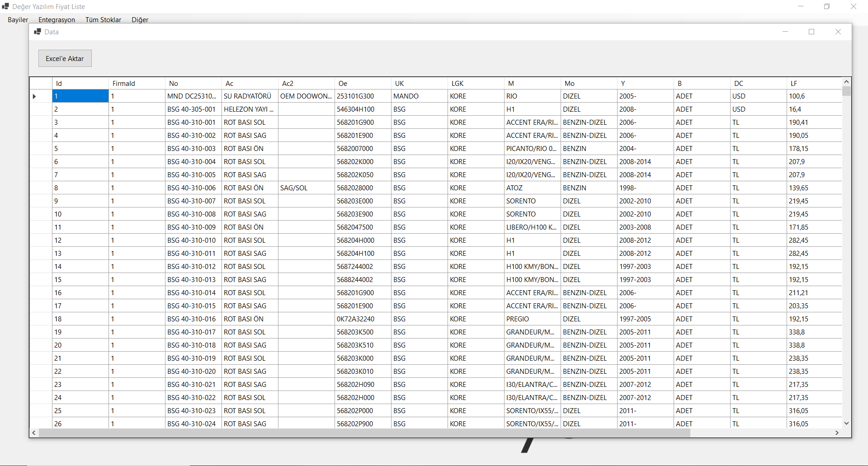Select cell PICANTO/RIO 0...
This screenshot has height=466, width=868.
coord(533,148)
